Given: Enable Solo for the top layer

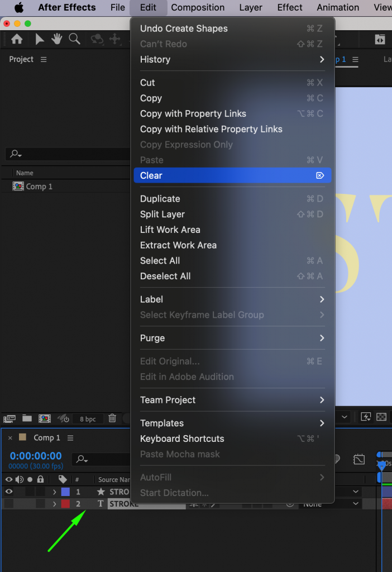Looking at the screenshot, I should (x=29, y=492).
